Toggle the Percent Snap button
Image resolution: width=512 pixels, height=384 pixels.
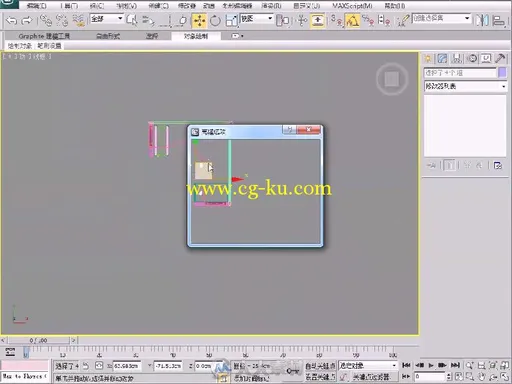coord(368,21)
